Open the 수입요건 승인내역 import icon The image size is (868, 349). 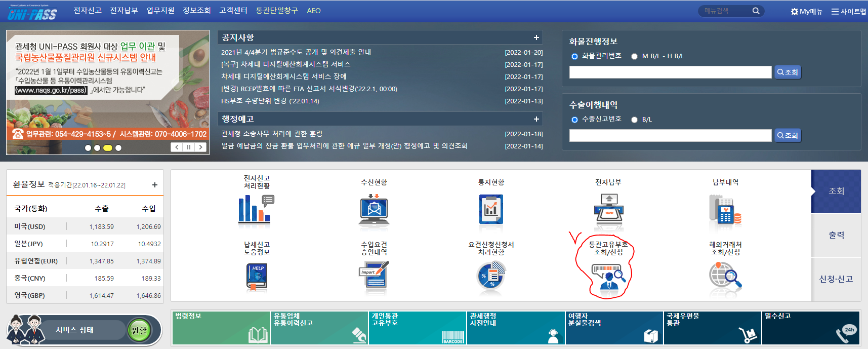374,276
